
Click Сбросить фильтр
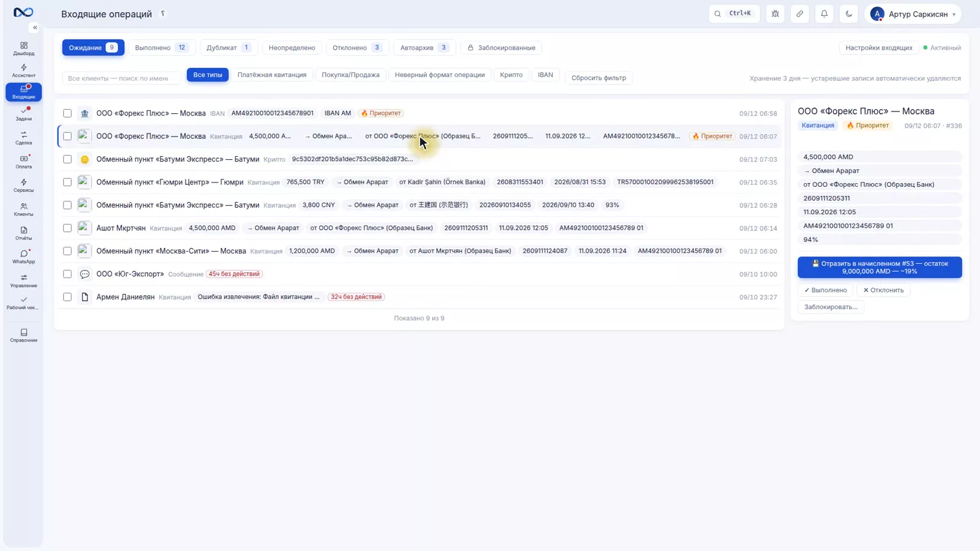[x=598, y=78]
